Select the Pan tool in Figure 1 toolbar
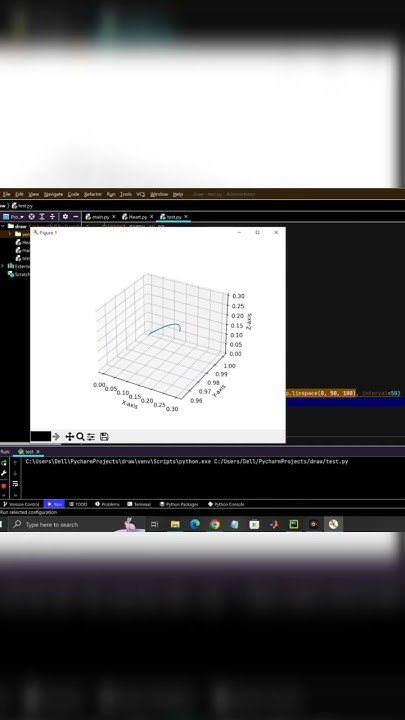The height and width of the screenshot is (720, 405). [x=69, y=437]
